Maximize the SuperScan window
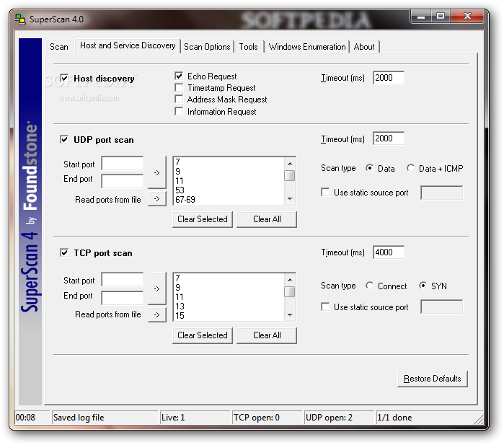This screenshot has height=445, width=504. point(441,17)
